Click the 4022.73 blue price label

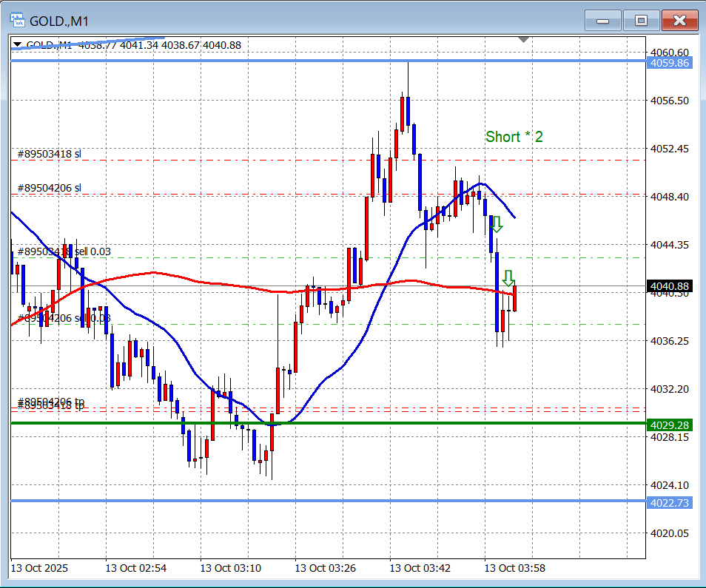point(669,503)
